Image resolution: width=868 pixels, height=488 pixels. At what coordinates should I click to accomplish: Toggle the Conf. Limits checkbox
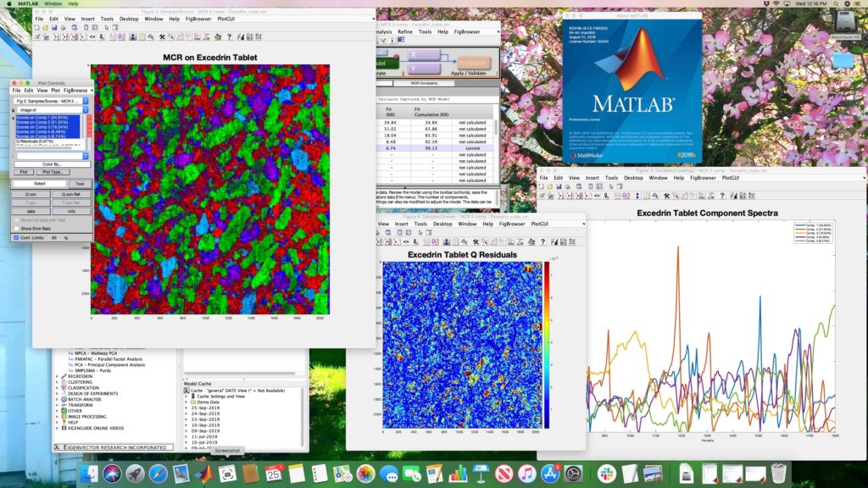point(17,237)
